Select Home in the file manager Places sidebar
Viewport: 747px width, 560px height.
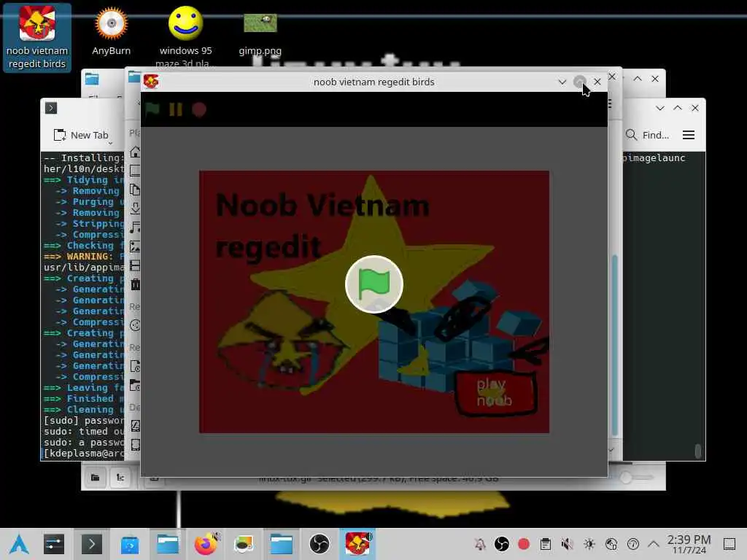[135, 152]
